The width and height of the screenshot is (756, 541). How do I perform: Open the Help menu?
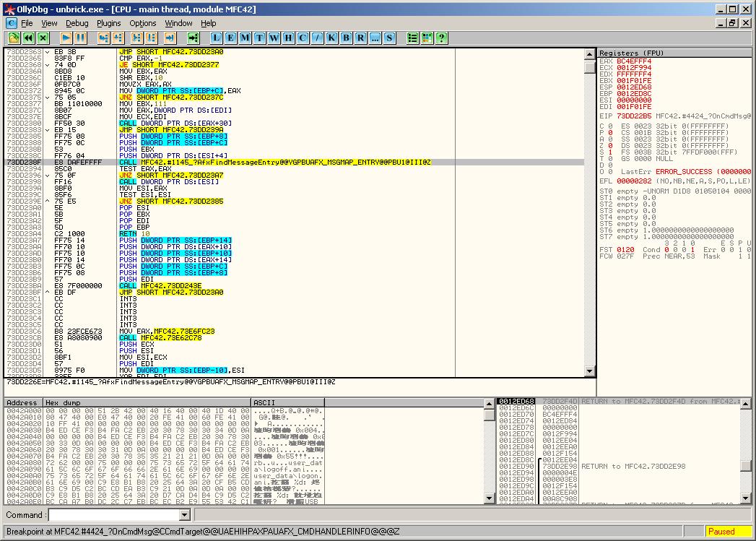click(208, 23)
